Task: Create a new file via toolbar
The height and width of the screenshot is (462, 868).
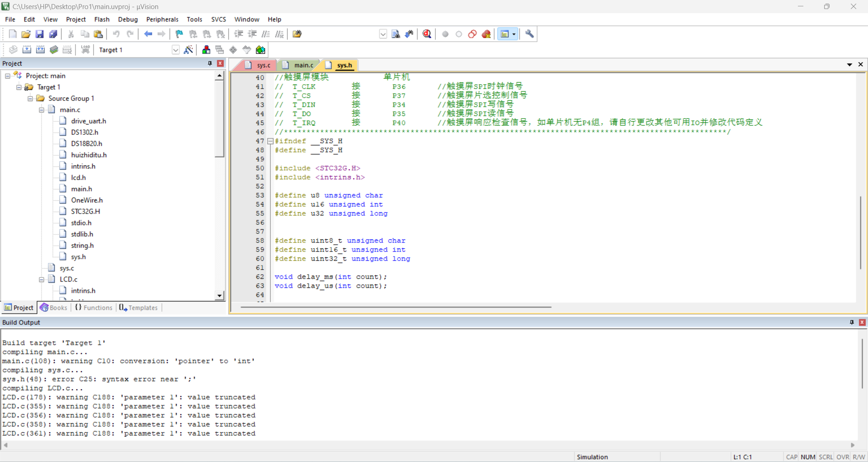Action: (x=13, y=34)
